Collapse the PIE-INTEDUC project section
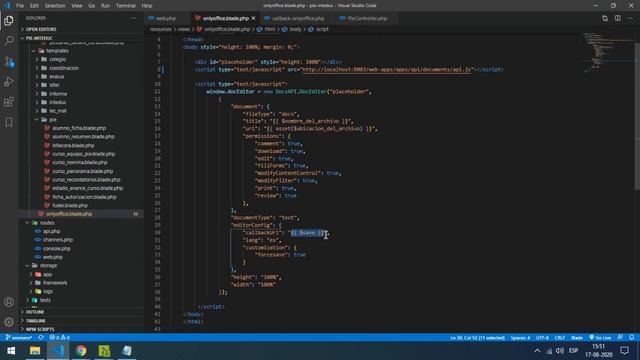 [x=39, y=38]
